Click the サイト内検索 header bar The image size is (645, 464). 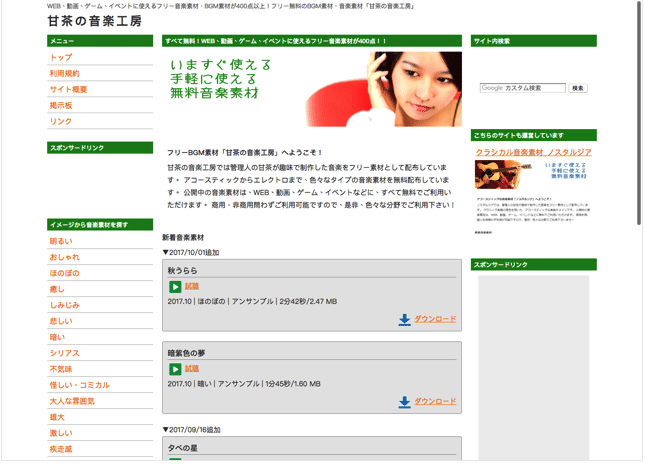534,41
